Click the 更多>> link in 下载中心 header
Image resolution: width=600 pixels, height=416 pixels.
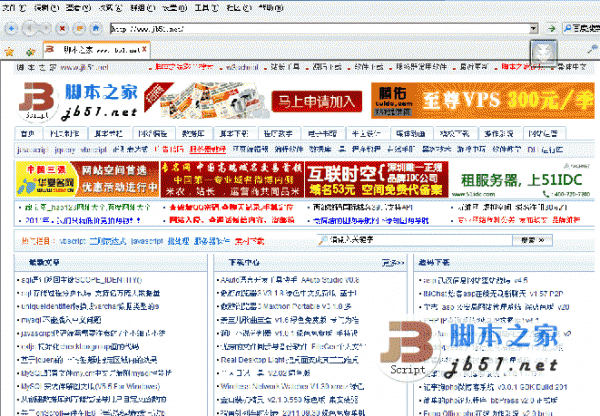coord(393,263)
